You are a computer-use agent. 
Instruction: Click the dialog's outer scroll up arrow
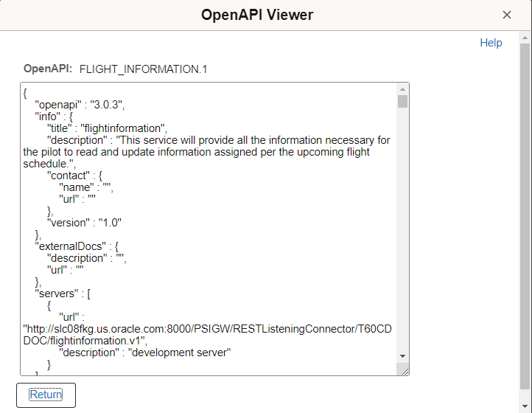point(525,38)
